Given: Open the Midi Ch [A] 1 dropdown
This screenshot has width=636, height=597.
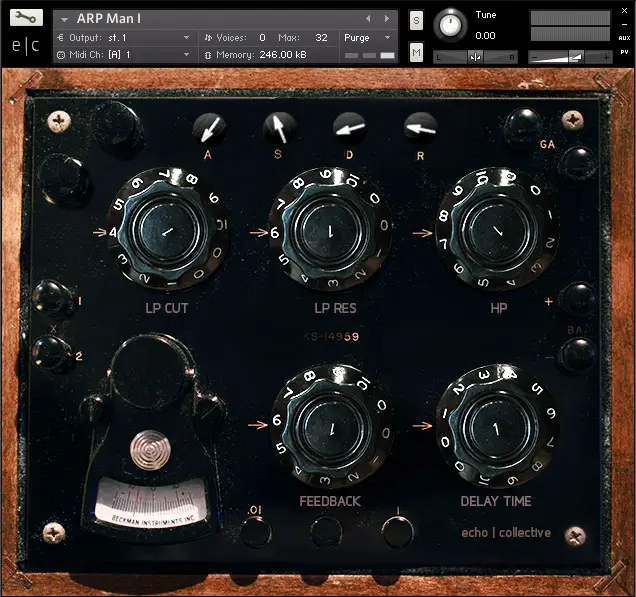Looking at the screenshot, I should [x=124, y=55].
